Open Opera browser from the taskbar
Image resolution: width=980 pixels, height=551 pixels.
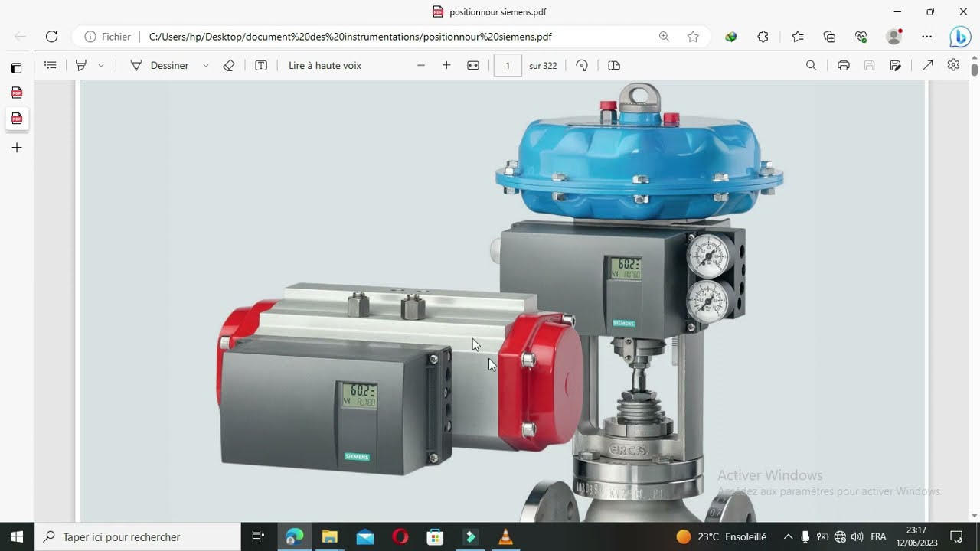pos(400,537)
